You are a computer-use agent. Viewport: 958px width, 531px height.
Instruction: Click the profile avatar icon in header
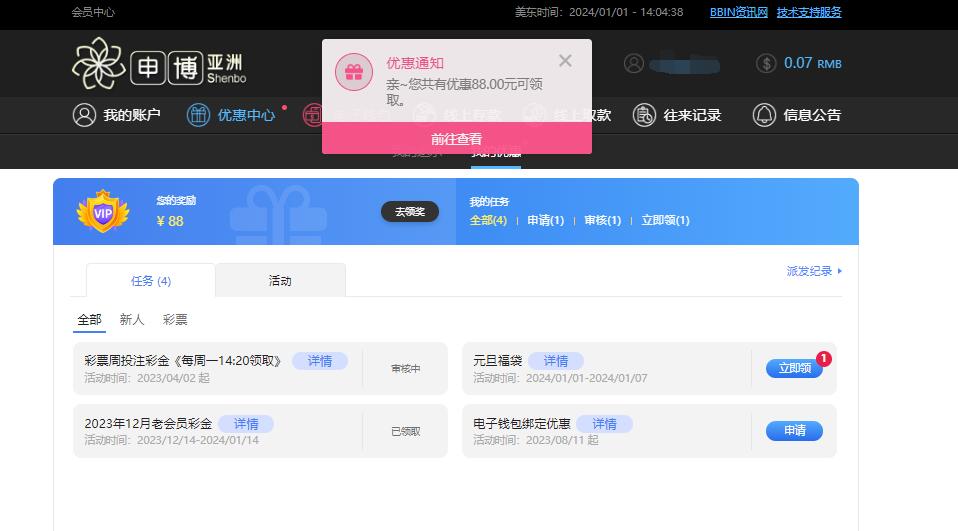click(x=634, y=64)
